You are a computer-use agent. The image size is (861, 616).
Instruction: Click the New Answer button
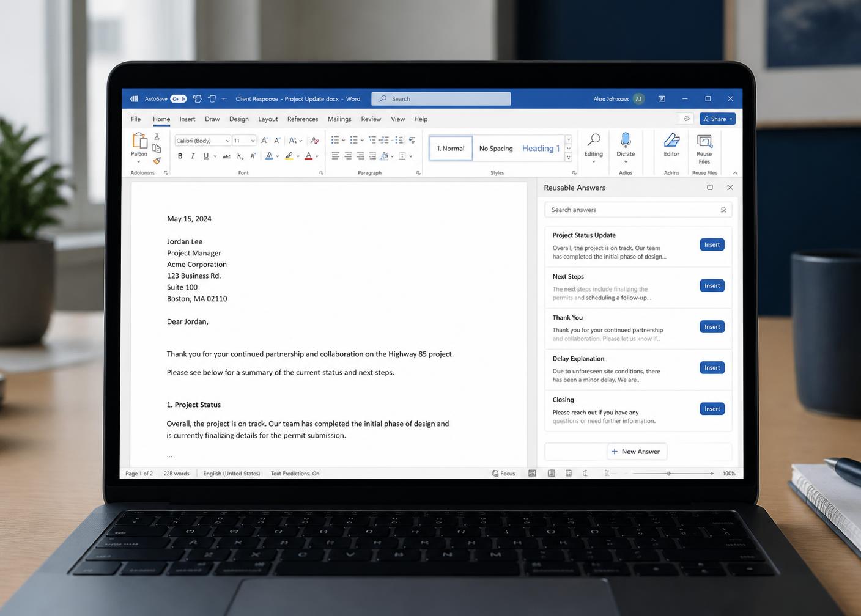click(637, 452)
